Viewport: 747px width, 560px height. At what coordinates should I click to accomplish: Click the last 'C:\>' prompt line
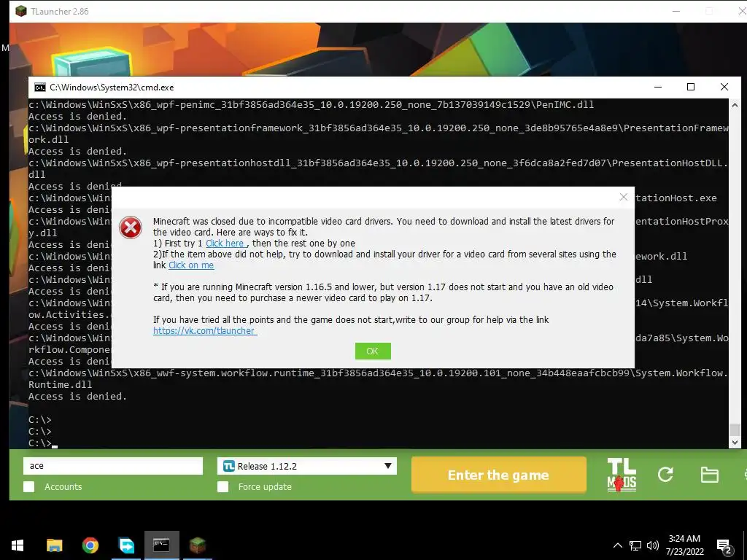(x=41, y=443)
